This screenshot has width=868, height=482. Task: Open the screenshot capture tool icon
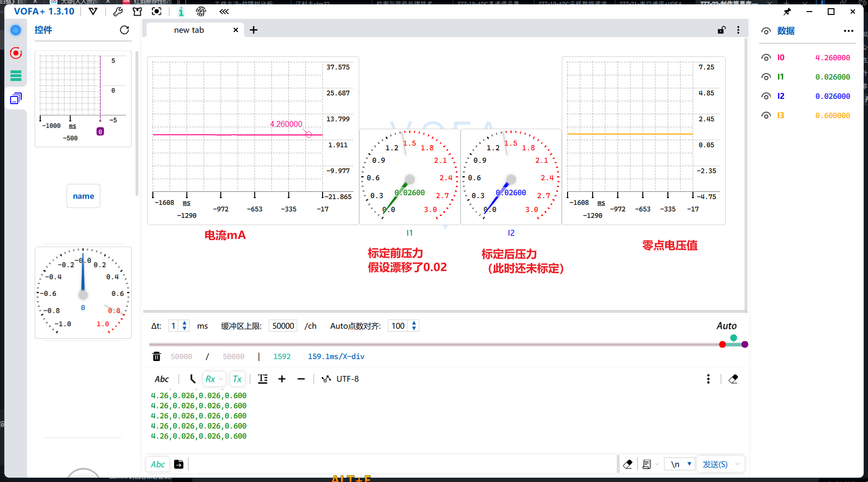[156, 12]
